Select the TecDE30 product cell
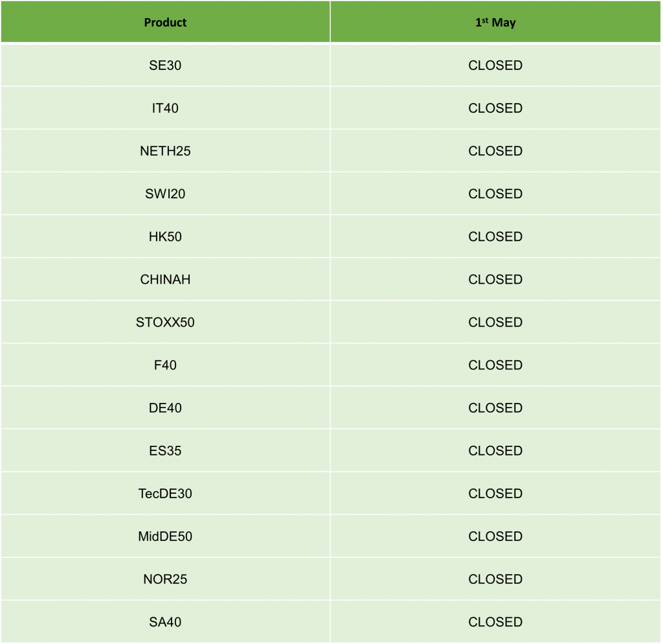Viewport: 663px width, 644px height. pyautogui.click(x=165, y=493)
